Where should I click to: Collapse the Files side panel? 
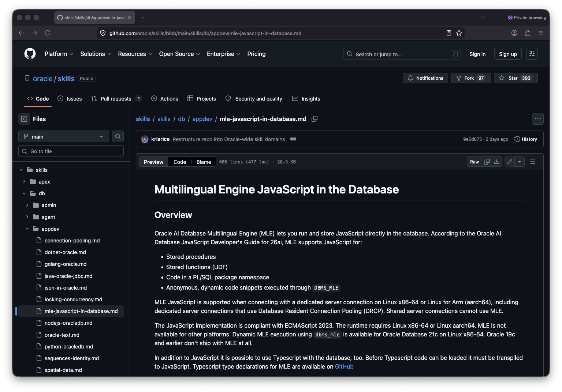pyautogui.click(x=24, y=119)
